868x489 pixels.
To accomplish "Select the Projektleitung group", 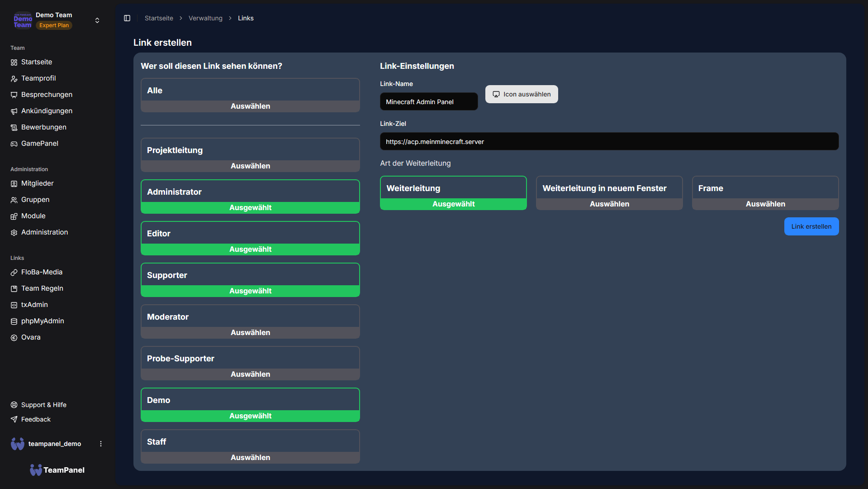I will pos(250,155).
